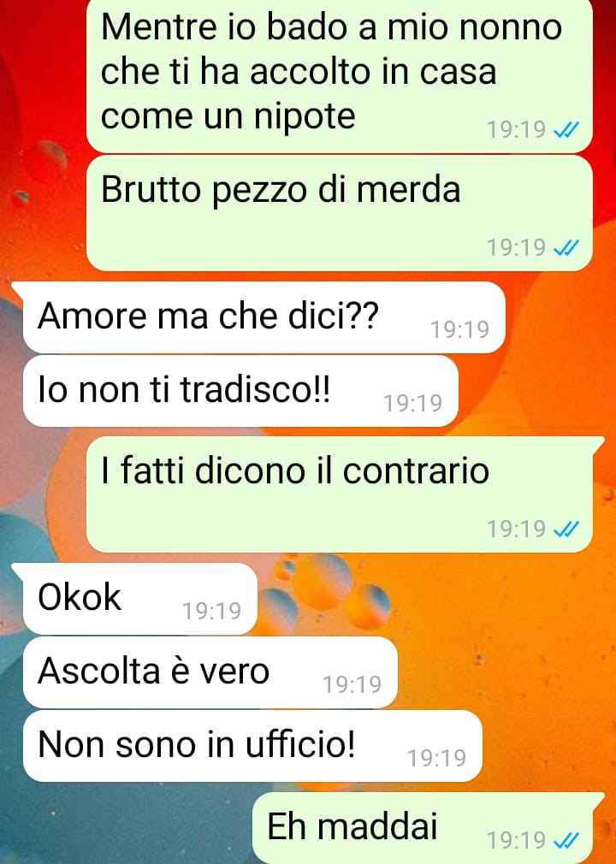Click timestamp on 'Amore ma che dici??'

(460, 329)
